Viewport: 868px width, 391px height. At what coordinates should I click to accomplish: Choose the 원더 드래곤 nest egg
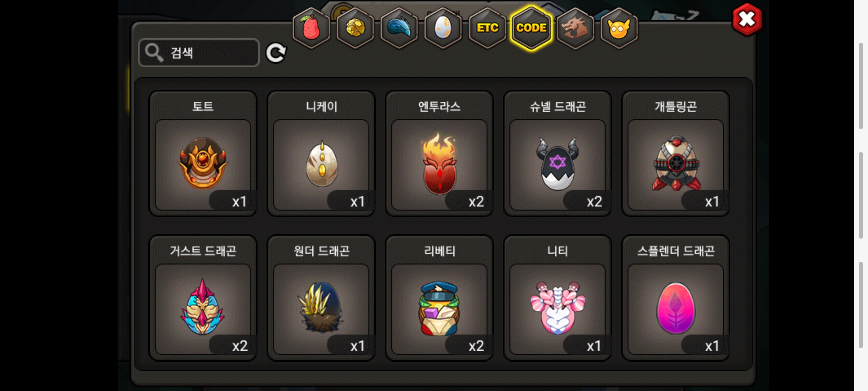click(x=321, y=298)
